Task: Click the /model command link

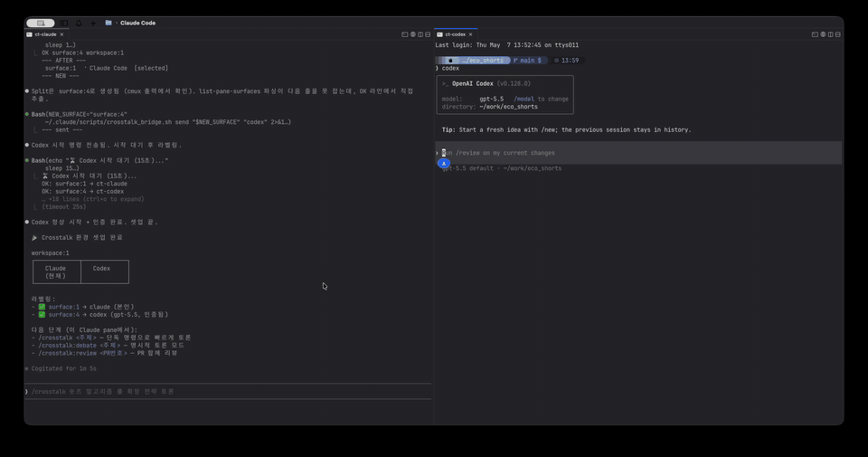Action: 524,100
